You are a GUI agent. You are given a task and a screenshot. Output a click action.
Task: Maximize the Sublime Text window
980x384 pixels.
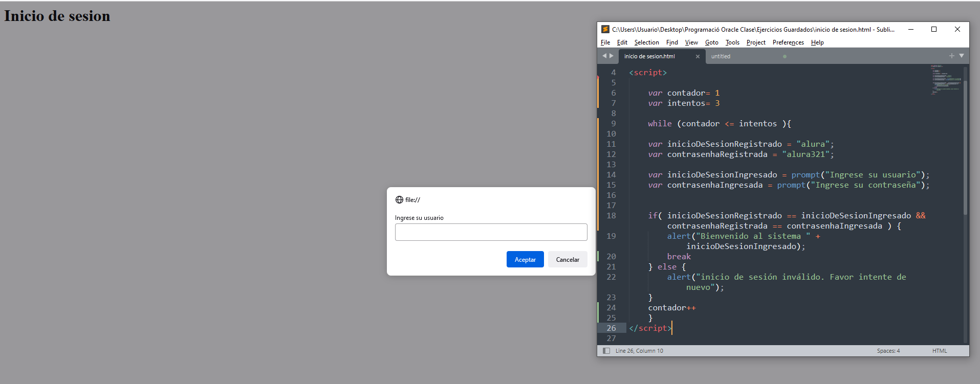(934, 29)
